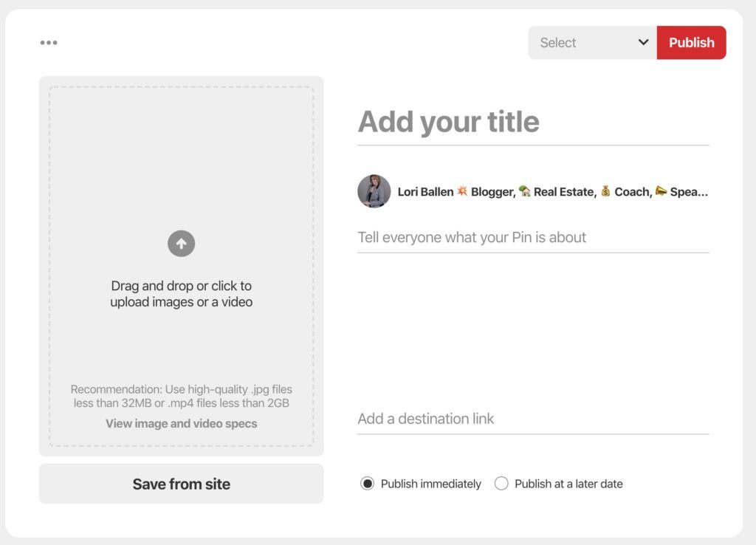Click the file size recommendation text

tap(182, 396)
